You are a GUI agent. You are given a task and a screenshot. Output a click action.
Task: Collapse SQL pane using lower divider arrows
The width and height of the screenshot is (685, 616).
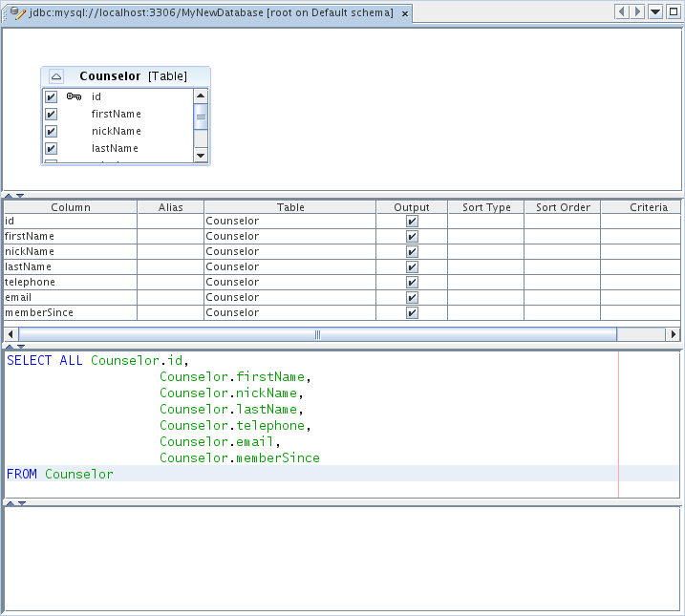[x=10, y=502]
